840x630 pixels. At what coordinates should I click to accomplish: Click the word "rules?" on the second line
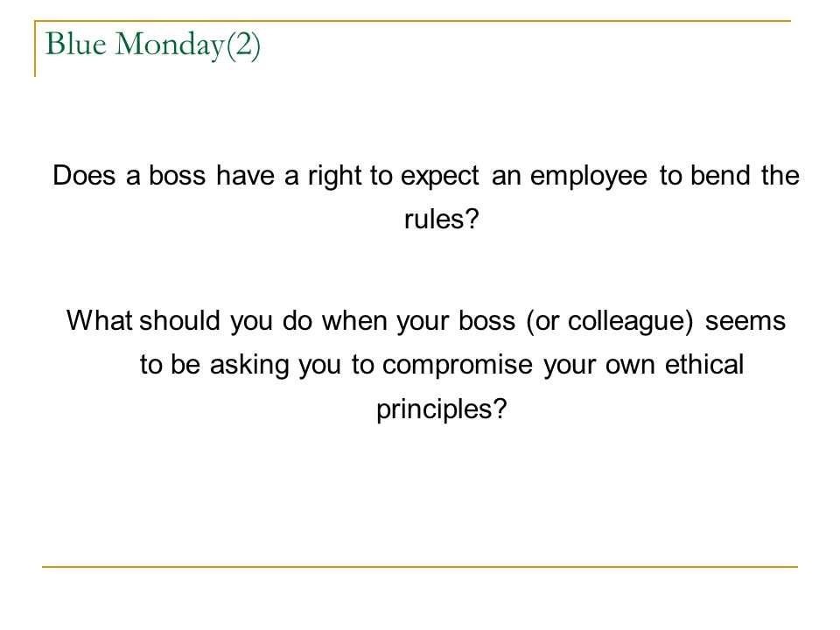441,219
